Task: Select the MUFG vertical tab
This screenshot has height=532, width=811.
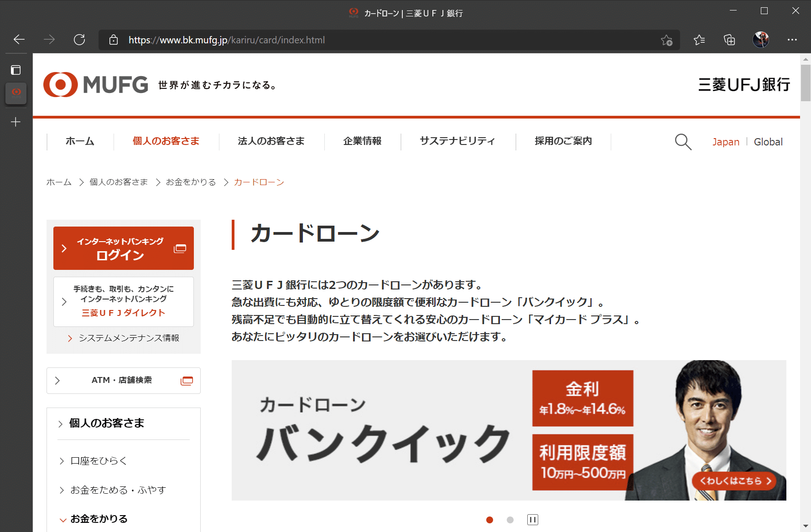Action: (x=16, y=93)
